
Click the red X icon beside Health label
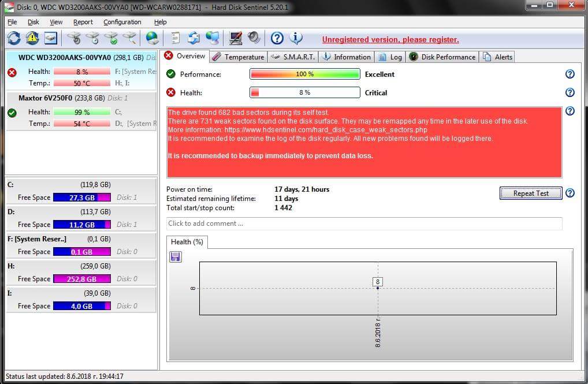[171, 92]
